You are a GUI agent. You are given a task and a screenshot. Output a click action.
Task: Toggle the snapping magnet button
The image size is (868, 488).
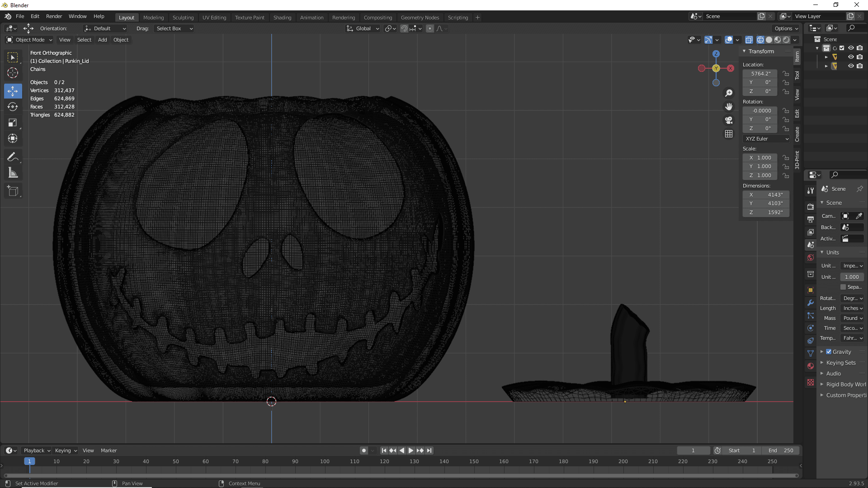pyautogui.click(x=404, y=28)
